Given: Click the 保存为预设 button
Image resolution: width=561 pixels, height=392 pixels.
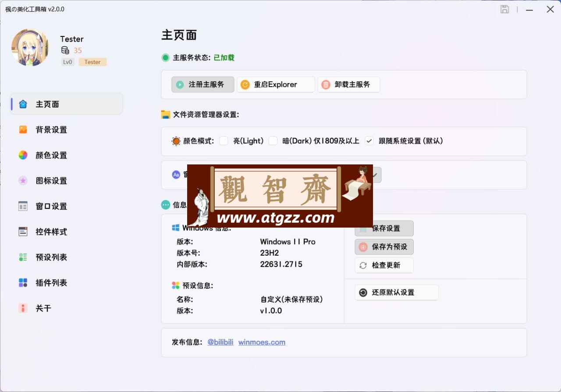Looking at the screenshot, I should [x=384, y=247].
